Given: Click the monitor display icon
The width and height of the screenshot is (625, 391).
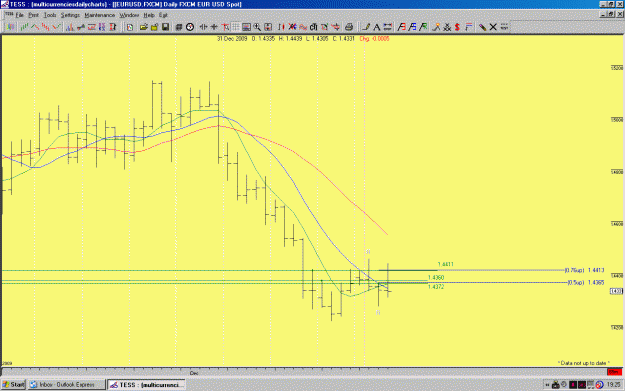Looking at the screenshot, I should pos(247,27).
